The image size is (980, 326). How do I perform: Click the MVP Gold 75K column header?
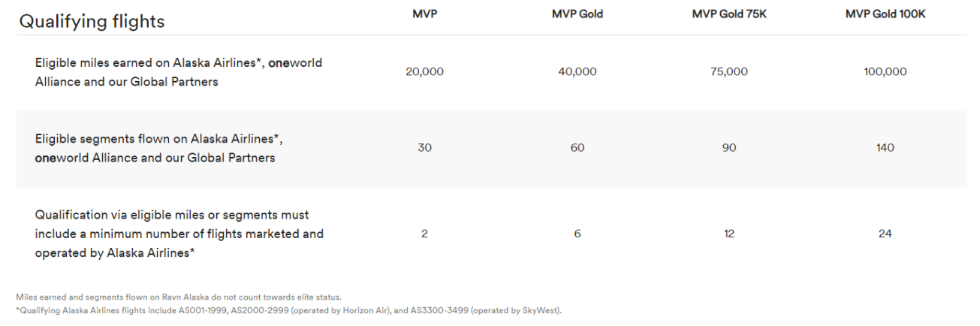pos(728,14)
